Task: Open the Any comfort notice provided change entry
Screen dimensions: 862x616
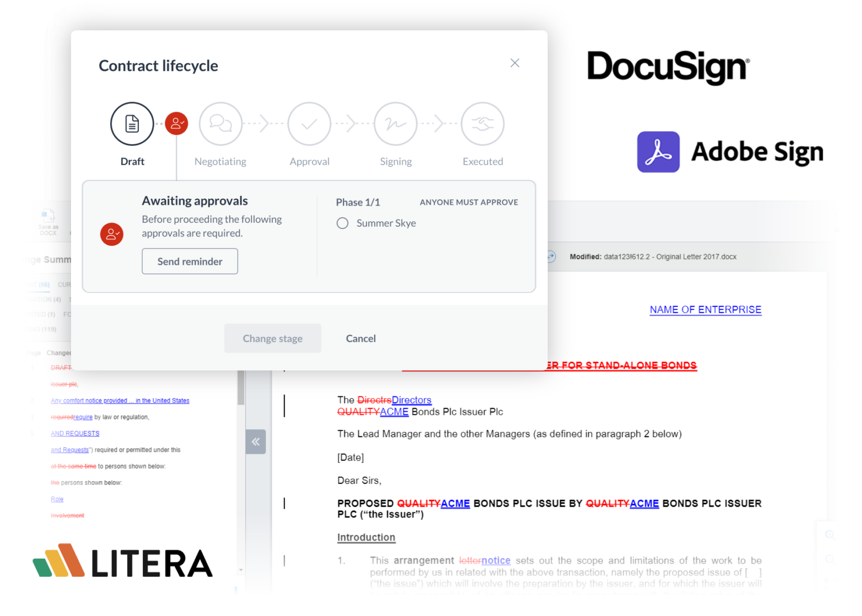Action: point(120,401)
